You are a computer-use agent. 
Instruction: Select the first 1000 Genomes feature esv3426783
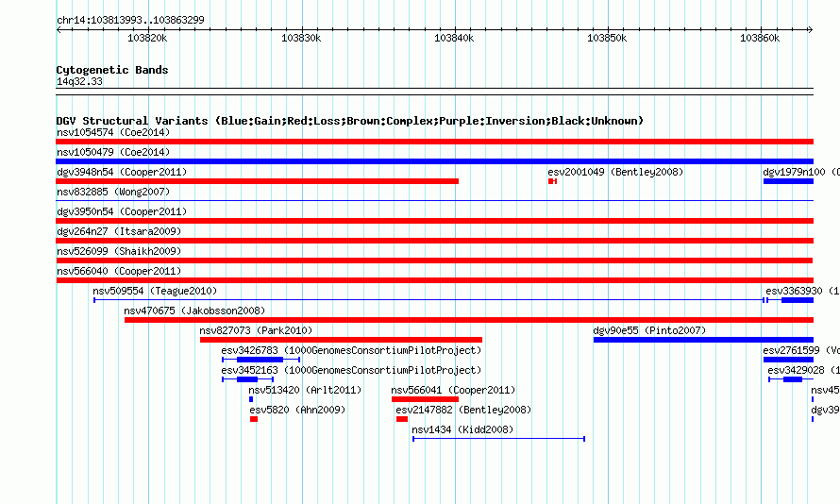point(260,360)
